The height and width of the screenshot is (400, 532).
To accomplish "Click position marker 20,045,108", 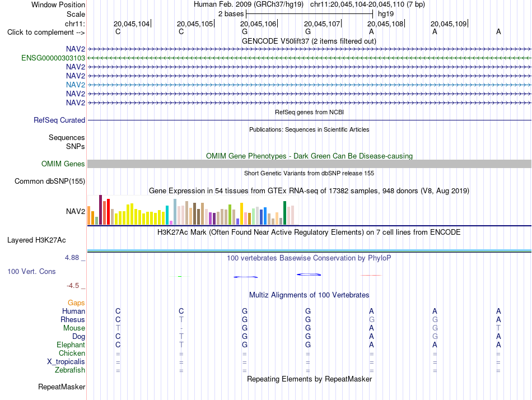I will [x=385, y=24].
